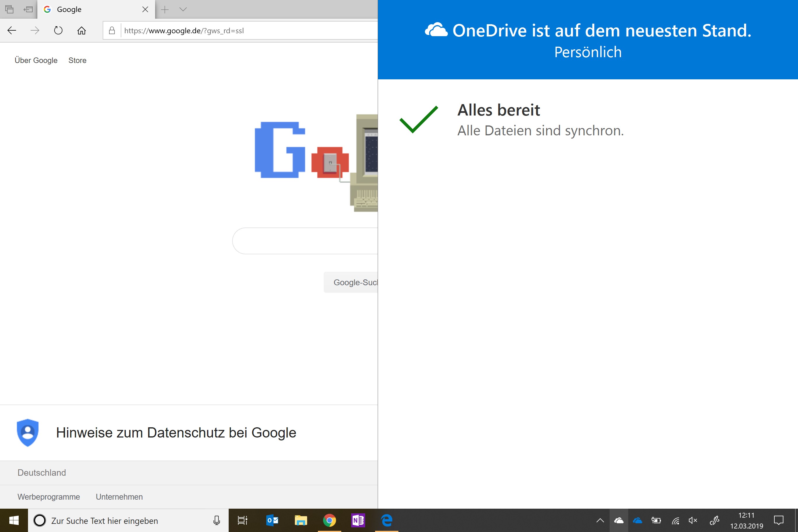Open the Action Center notifications icon
The image size is (798, 532).
click(x=779, y=520)
